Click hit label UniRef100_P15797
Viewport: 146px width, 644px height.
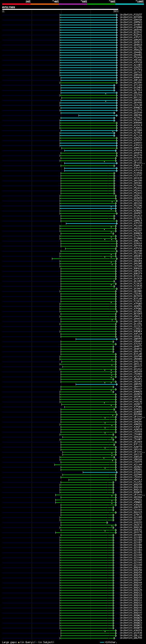(131, 175)
